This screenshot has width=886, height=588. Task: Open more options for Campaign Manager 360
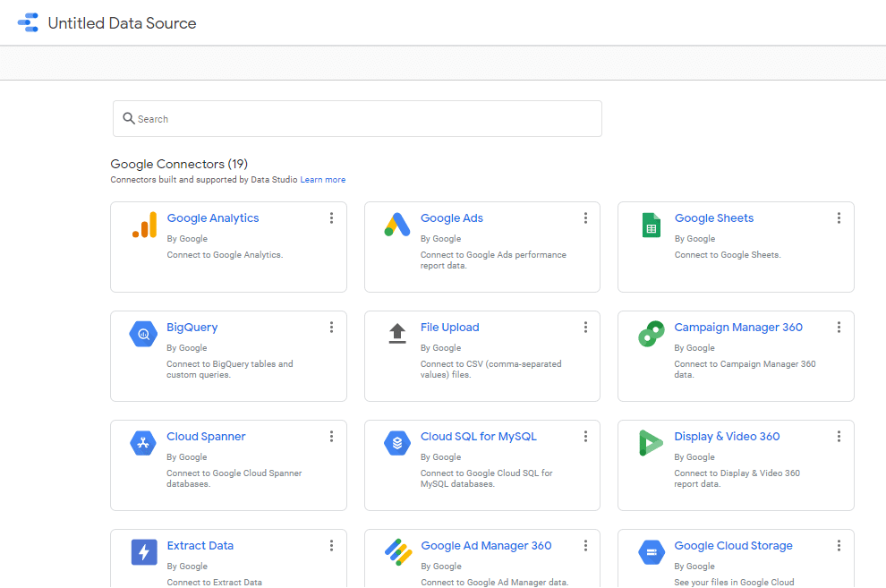839,327
